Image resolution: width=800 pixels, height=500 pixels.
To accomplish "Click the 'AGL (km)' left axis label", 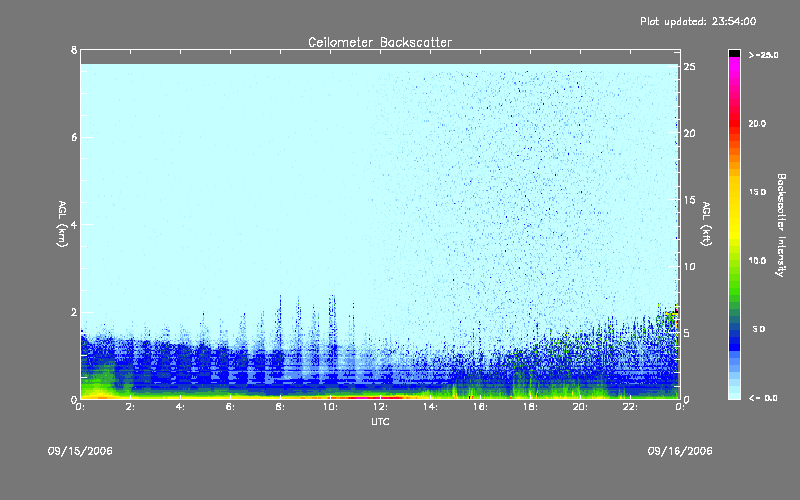I will pos(62,224).
